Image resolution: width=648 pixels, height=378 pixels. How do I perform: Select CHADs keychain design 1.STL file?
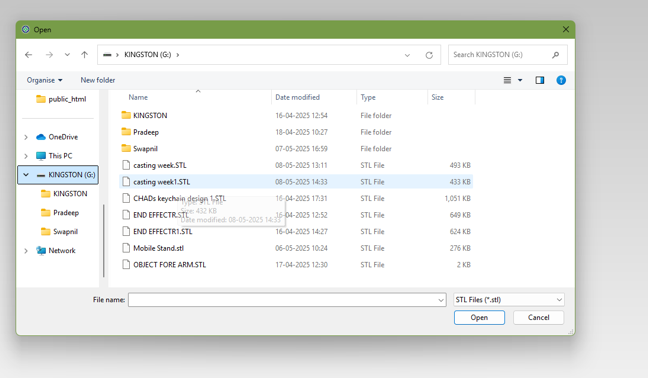(x=296, y=198)
